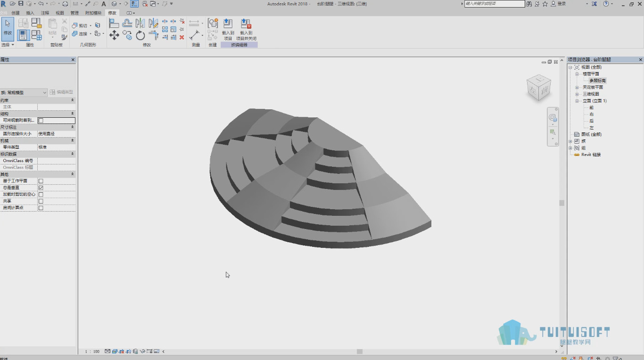Enable 基于工作平面 checkbox
This screenshot has width=644, height=360.
[41, 181]
